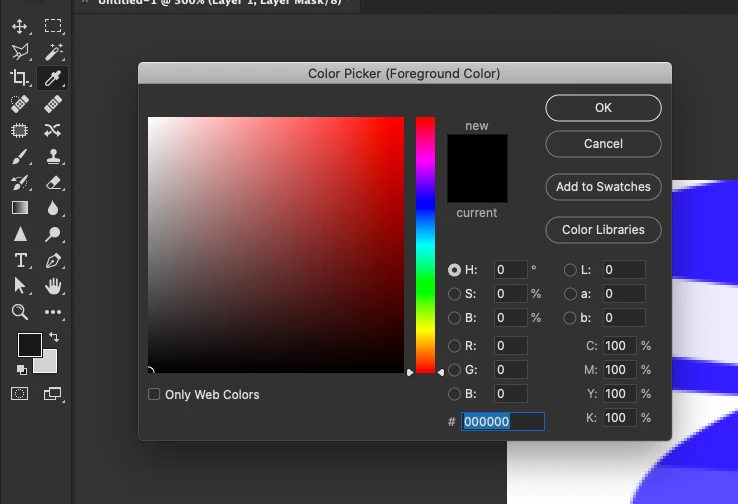Click the vertical hue slider strip

425,245
